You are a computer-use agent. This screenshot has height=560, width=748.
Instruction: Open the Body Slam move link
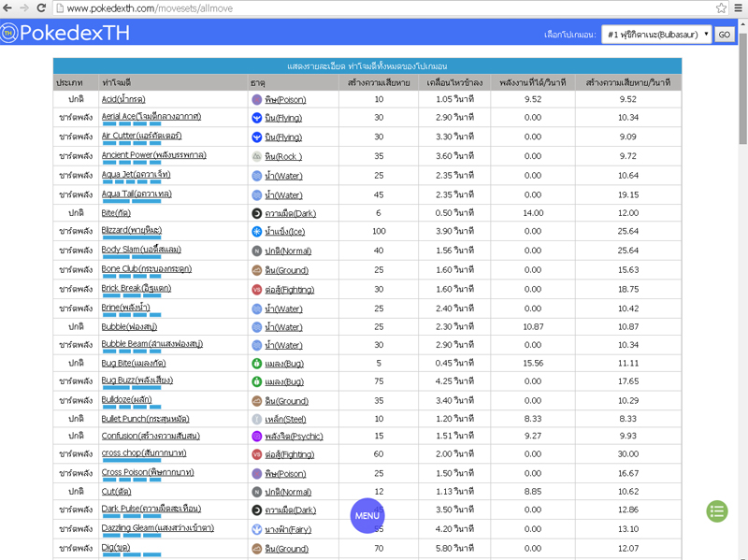[x=141, y=250]
